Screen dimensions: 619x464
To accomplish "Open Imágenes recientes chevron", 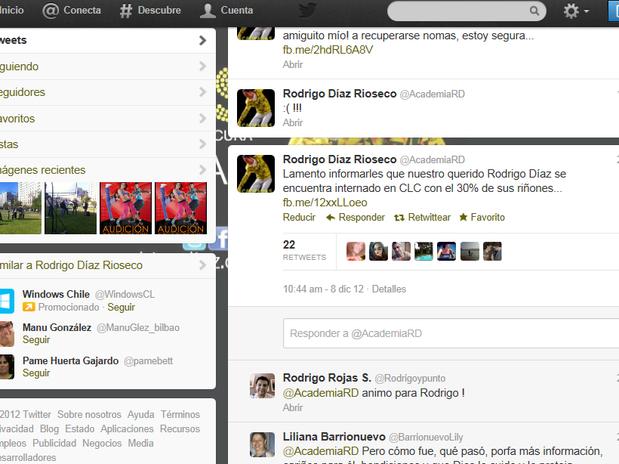I will coord(203,170).
